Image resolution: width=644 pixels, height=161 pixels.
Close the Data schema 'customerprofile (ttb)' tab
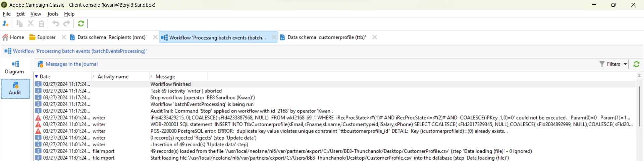374,37
